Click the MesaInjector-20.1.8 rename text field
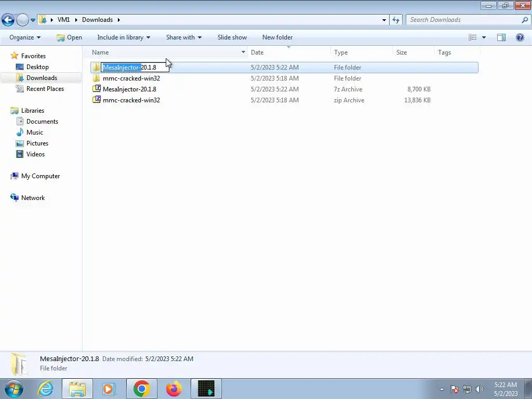Screen dimensions: 532x399 135,68
